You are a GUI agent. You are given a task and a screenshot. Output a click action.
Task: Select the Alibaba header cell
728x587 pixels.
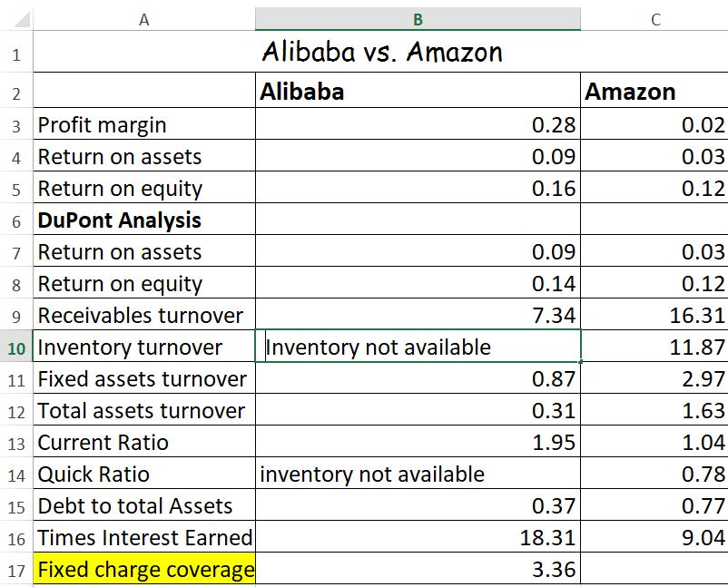click(418, 91)
